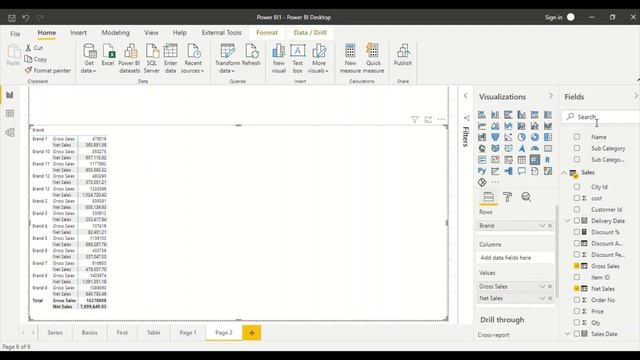
Task: Open the File menu
Action: [15, 33]
